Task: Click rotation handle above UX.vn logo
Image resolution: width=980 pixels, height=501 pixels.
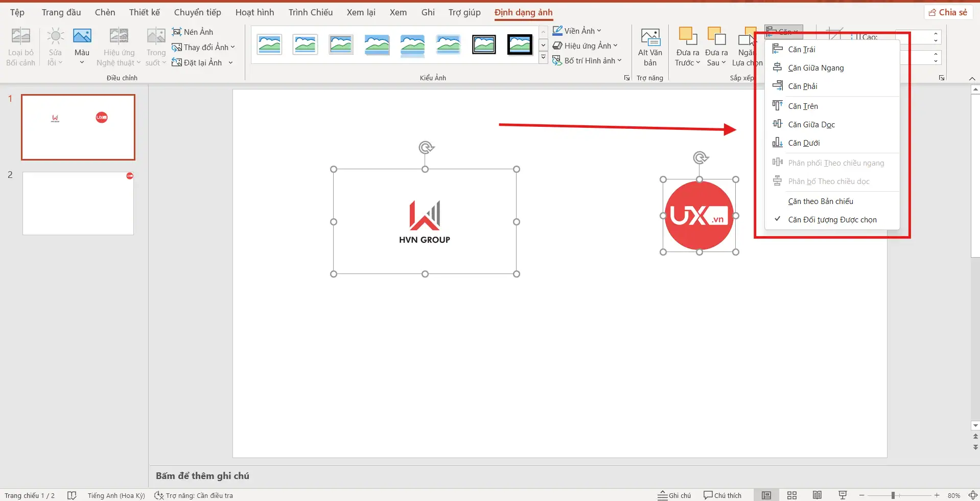Action: pyautogui.click(x=700, y=157)
